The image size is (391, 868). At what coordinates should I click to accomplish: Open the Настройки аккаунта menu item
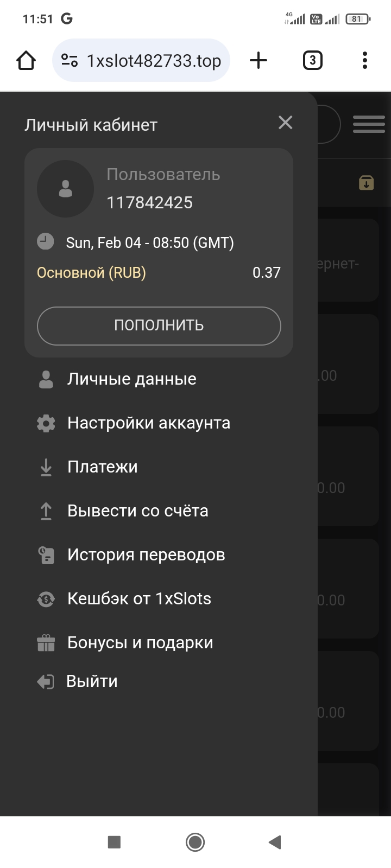coord(148,423)
